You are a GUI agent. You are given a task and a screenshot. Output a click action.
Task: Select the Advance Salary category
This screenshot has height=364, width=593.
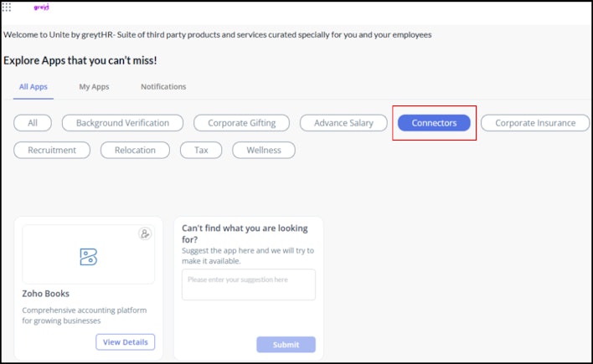coord(343,123)
